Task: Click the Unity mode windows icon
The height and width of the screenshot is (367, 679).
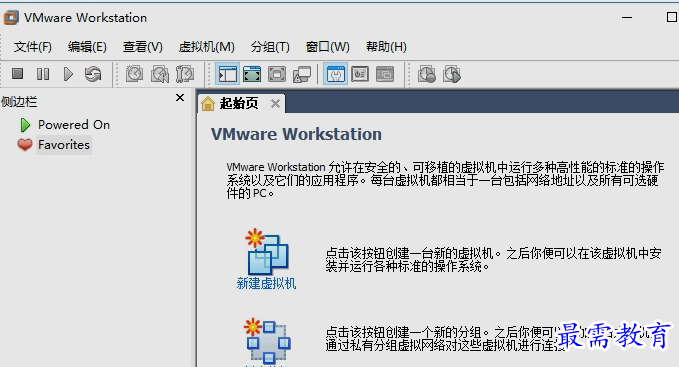Action: (302, 74)
